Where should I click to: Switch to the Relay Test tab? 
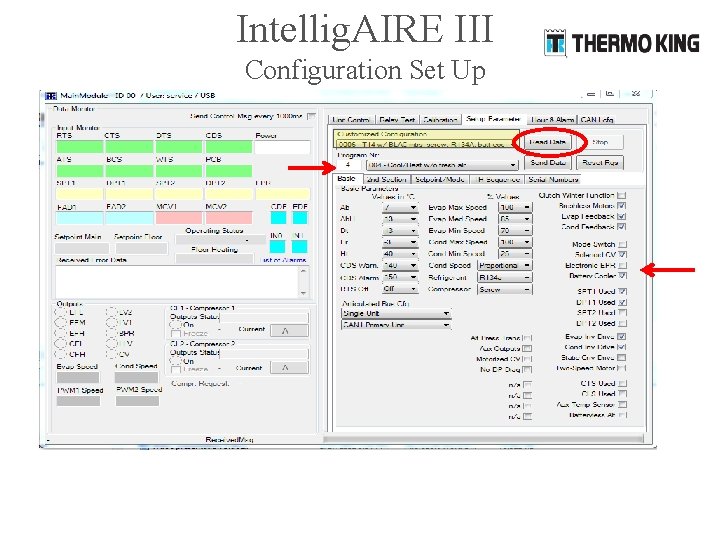tap(397, 119)
